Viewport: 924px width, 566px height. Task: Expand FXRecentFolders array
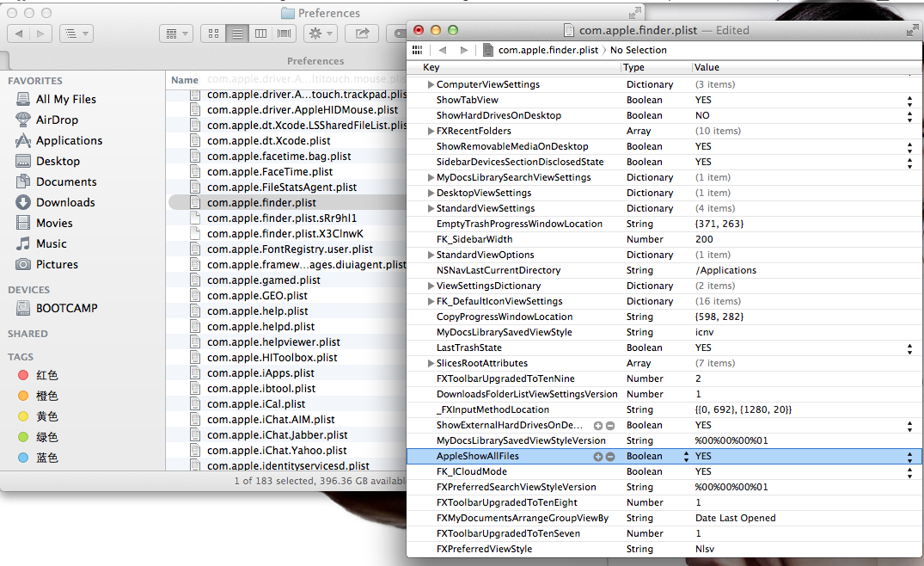[431, 131]
